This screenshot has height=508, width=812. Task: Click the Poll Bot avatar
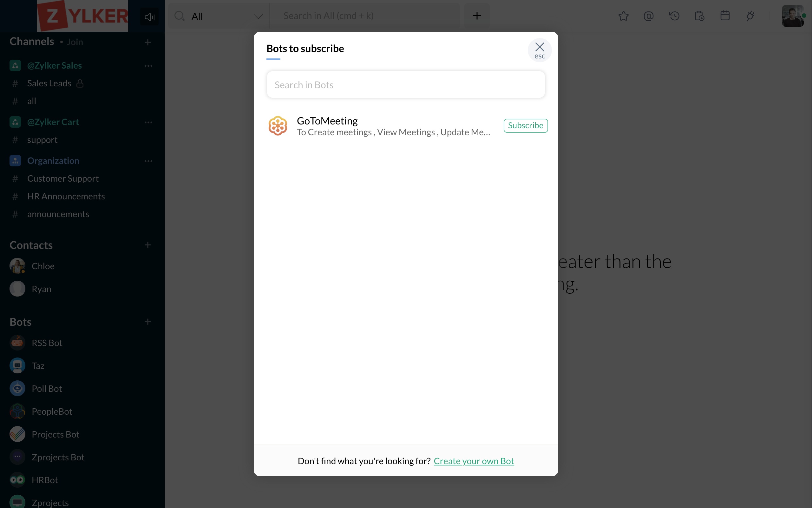pyautogui.click(x=17, y=388)
